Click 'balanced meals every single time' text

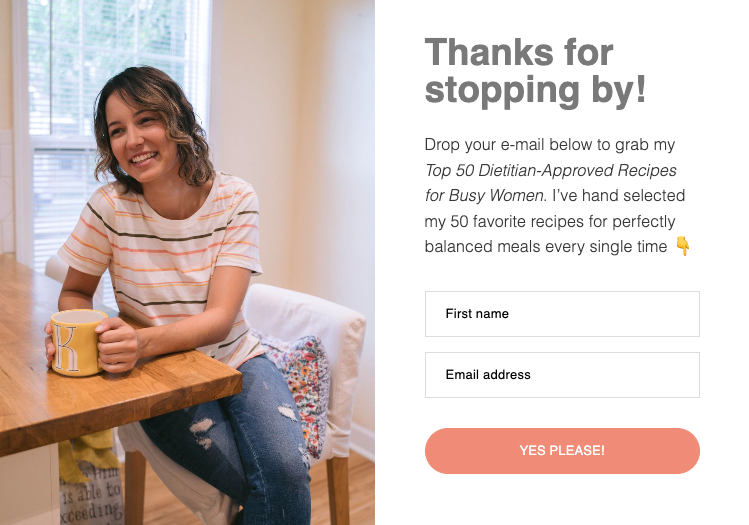pyautogui.click(x=546, y=246)
